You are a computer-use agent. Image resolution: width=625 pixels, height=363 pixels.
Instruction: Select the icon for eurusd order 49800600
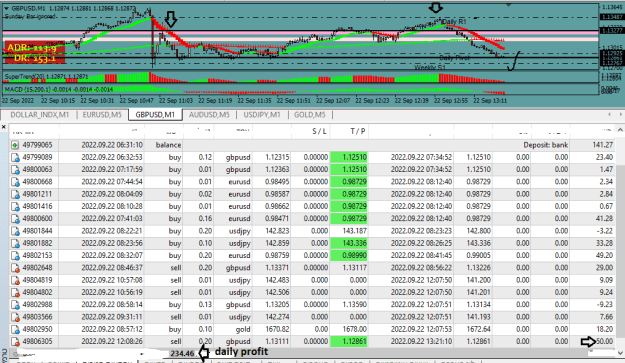pyautogui.click(x=15, y=219)
